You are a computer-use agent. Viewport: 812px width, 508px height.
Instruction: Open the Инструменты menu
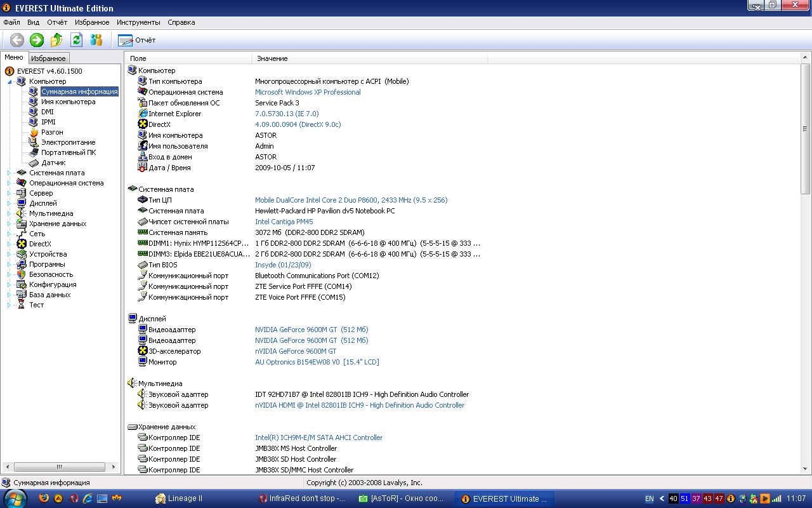tap(138, 22)
